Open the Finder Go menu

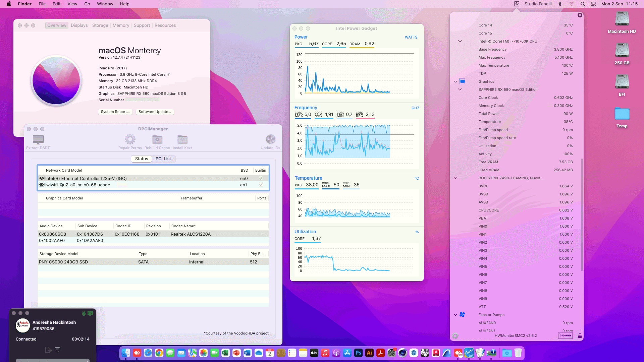87,4
